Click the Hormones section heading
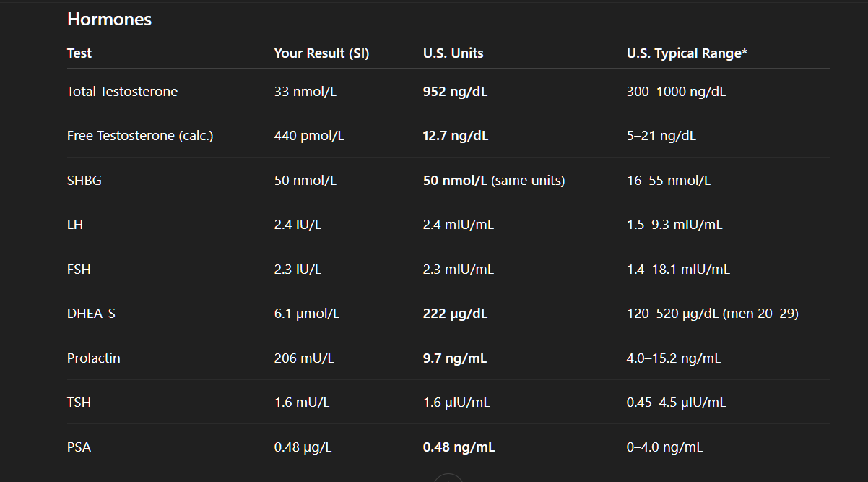The image size is (868, 482). click(109, 20)
